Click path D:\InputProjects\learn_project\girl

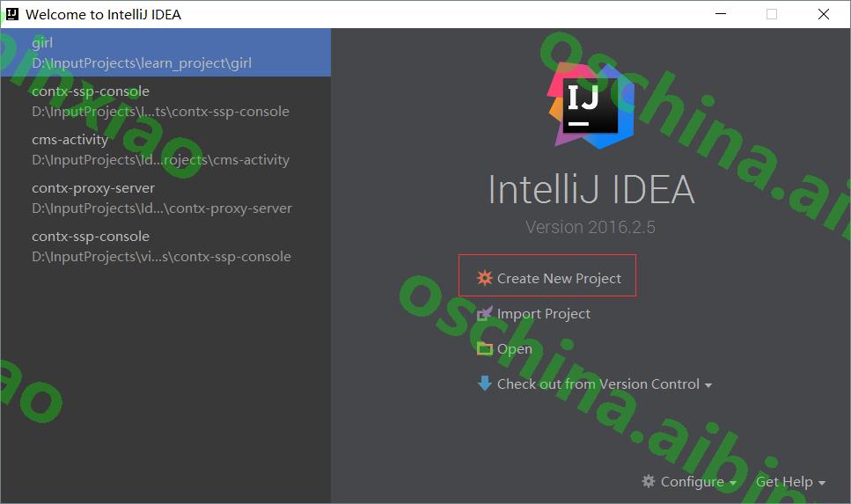142,63
